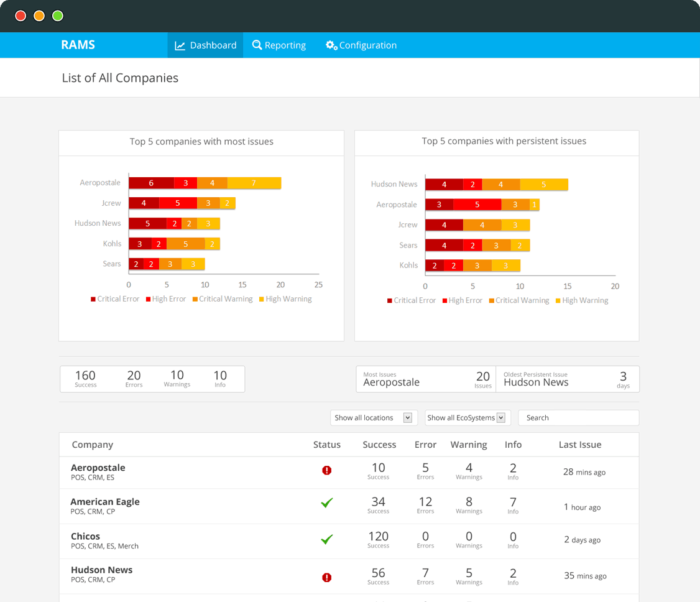Click High Error legend swatch in persistent issues chart
The height and width of the screenshot is (602, 700).
(x=444, y=300)
